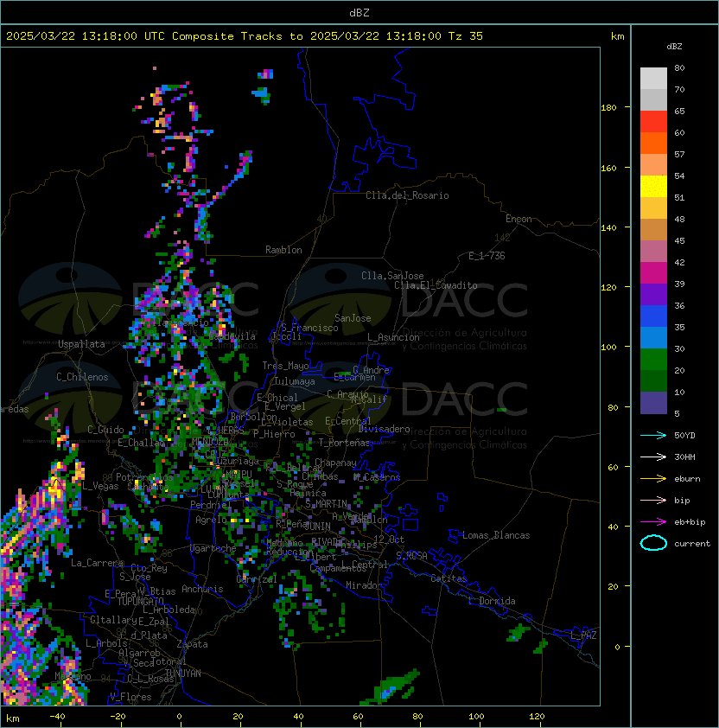The height and width of the screenshot is (728, 719).
Task: Select the 51 dBZ yellow swatch
Action: 653,187
